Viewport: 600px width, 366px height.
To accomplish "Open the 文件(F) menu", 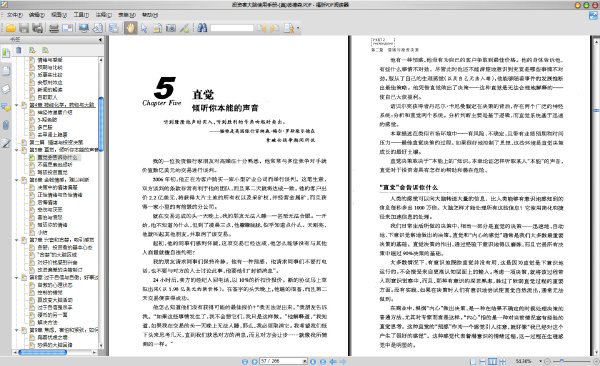I will [x=15, y=15].
